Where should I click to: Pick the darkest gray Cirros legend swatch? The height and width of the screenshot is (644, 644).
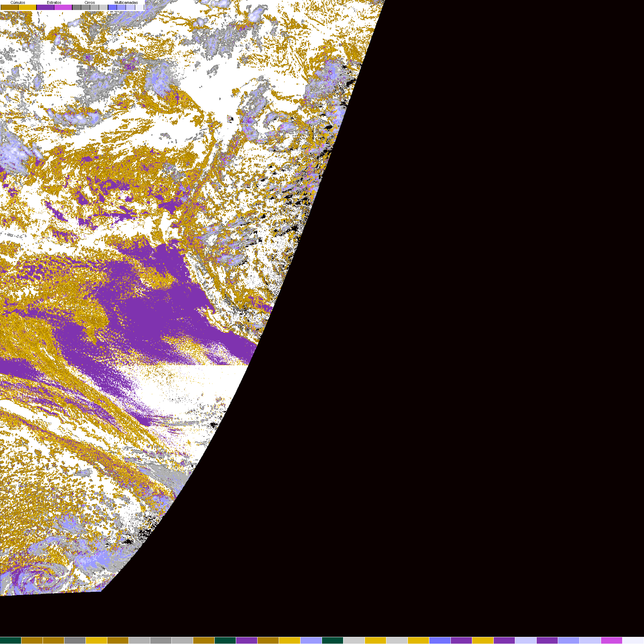77,7
